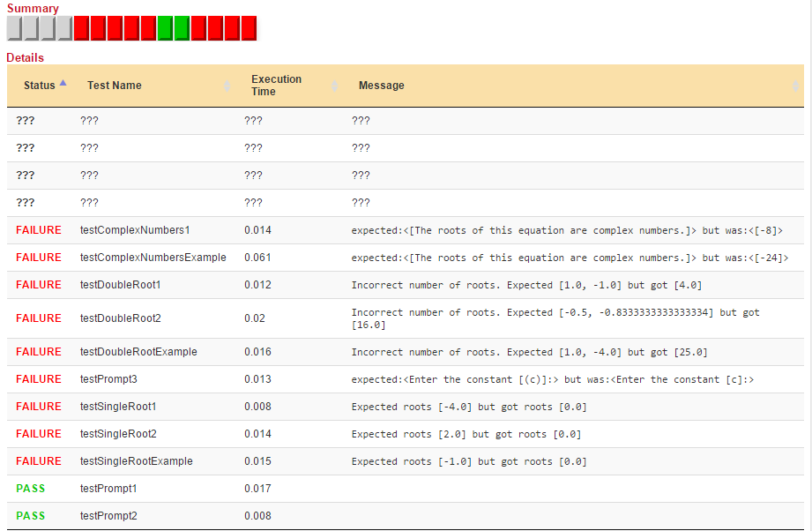Click the FAILURE status of testComplexNumbers1
This screenshot has height=531, width=812.
(39, 230)
